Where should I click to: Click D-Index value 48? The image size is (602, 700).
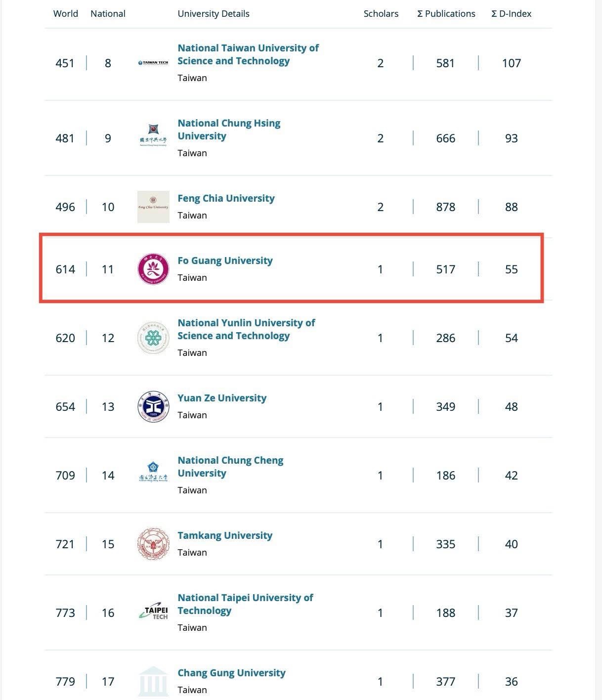[512, 407]
